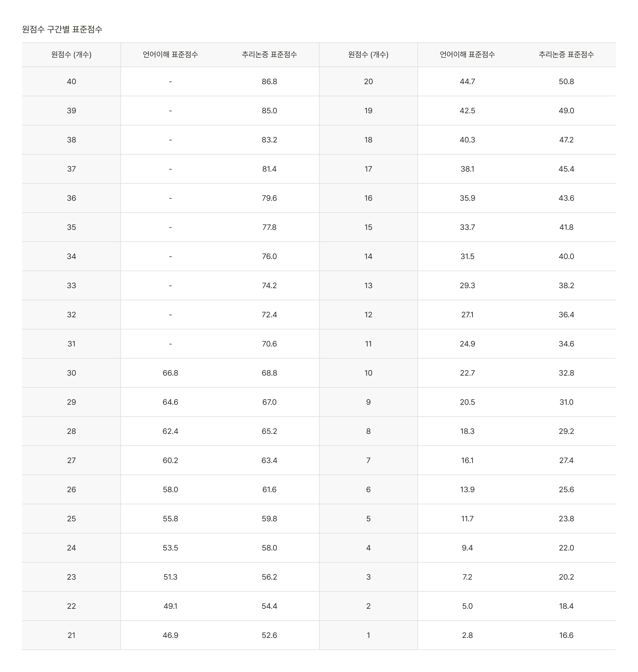This screenshot has width=638, height=672.
Task: Select the 50.8 추리논증 score cell
Action: tap(566, 82)
